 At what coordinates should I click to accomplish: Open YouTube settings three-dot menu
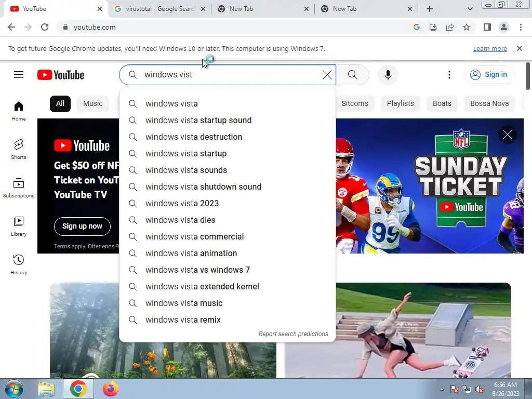pyautogui.click(x=449, y=75)
